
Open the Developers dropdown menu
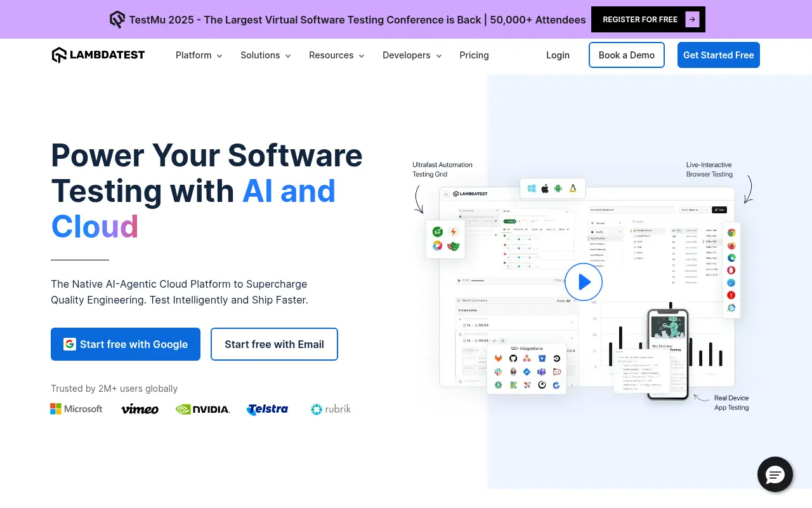[x=412, y=55]
